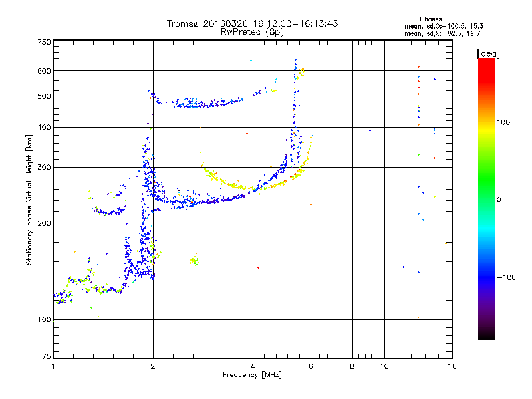Click the y-axis label 'Stationary phase Virtual Height [km]'
532x399 pixels.
(29, 200)
